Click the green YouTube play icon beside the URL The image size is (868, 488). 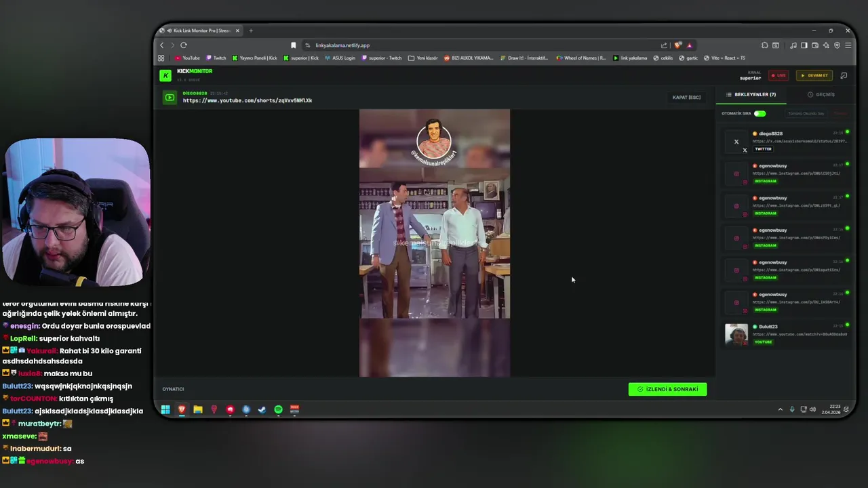tap(170, 98)
